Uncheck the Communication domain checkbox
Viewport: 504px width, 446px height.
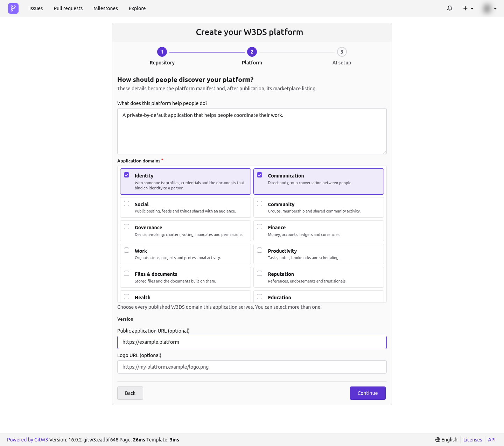260,175
